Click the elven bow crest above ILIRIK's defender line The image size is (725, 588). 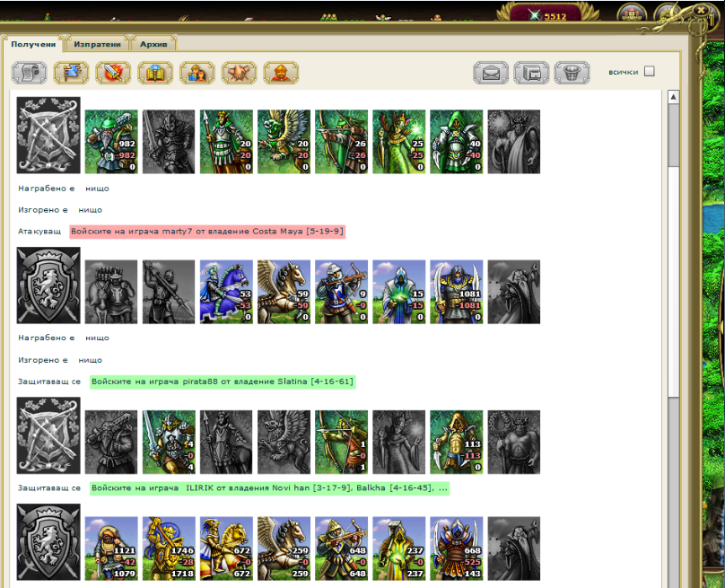[48, 435]
